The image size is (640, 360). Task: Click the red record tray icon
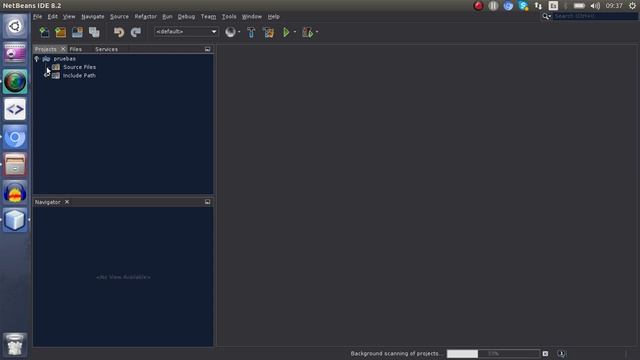coord(478,6)
